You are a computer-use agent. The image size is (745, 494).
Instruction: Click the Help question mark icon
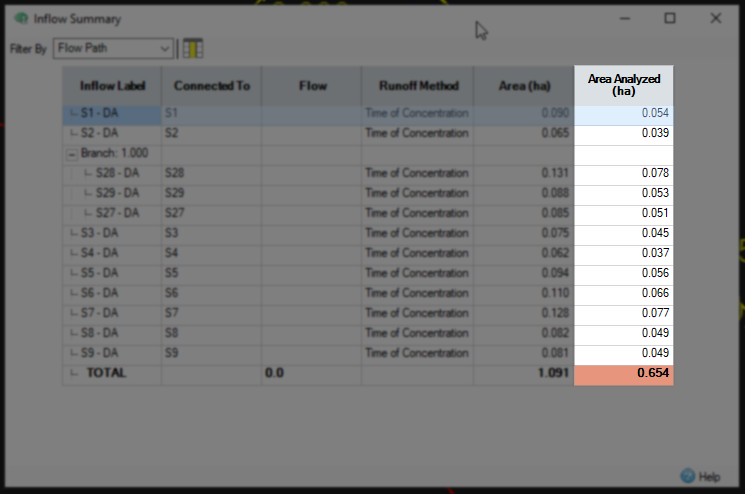pyautogui.click(x=688, y=475)
